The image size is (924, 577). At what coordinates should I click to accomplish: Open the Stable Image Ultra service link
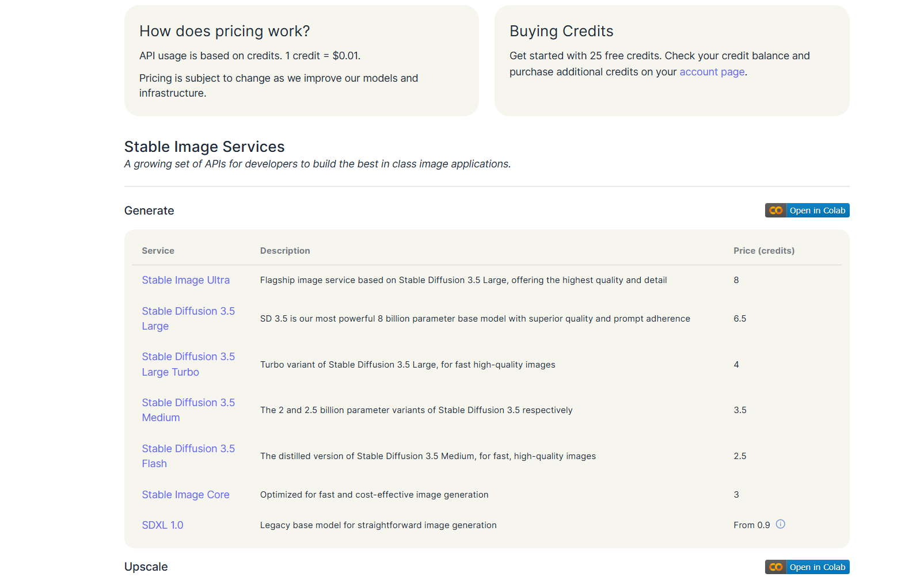point(185,280)
